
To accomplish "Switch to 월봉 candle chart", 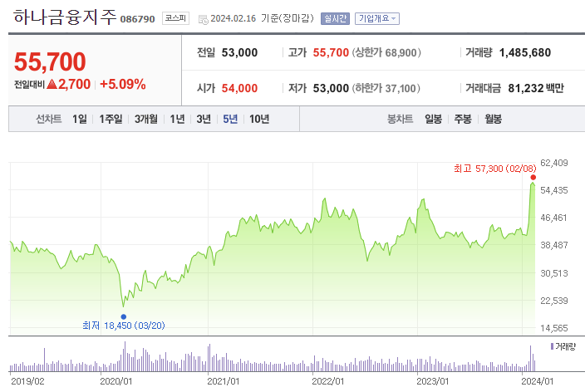I will [493, 119].
